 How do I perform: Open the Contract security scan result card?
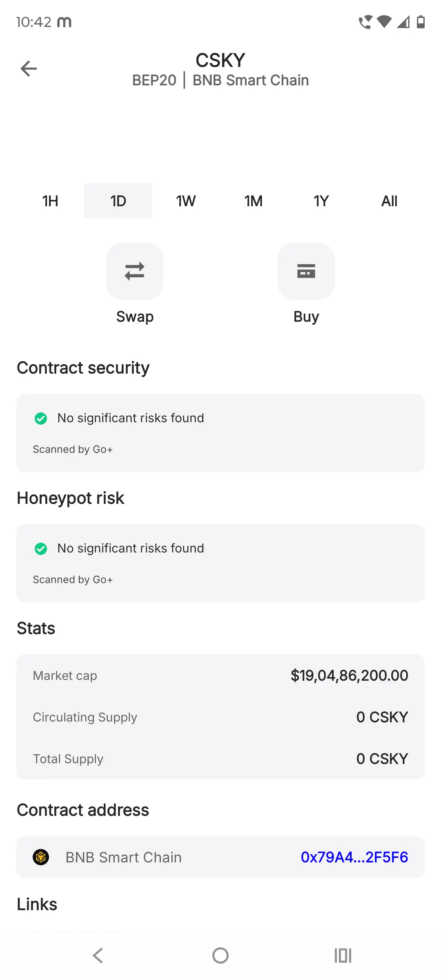click(x=220, y=433)
